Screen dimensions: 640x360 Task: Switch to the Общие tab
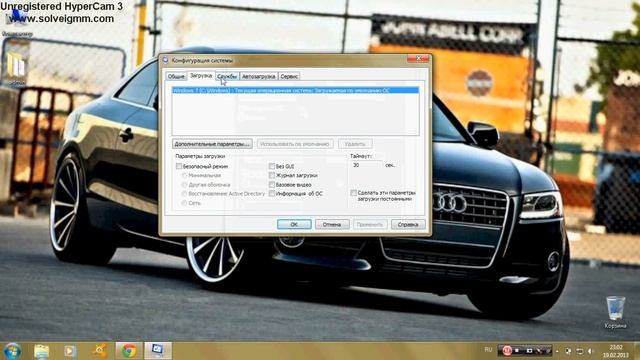(x=176, y=76)
